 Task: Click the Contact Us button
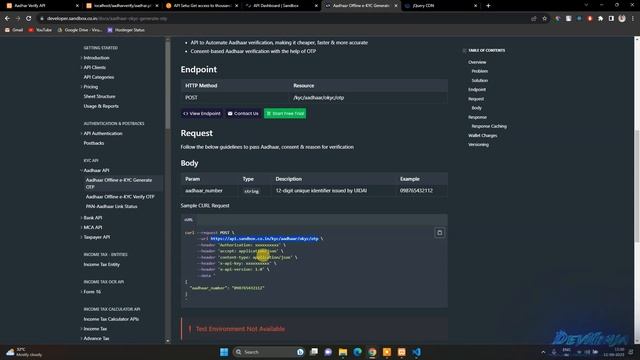pos(243,113)
